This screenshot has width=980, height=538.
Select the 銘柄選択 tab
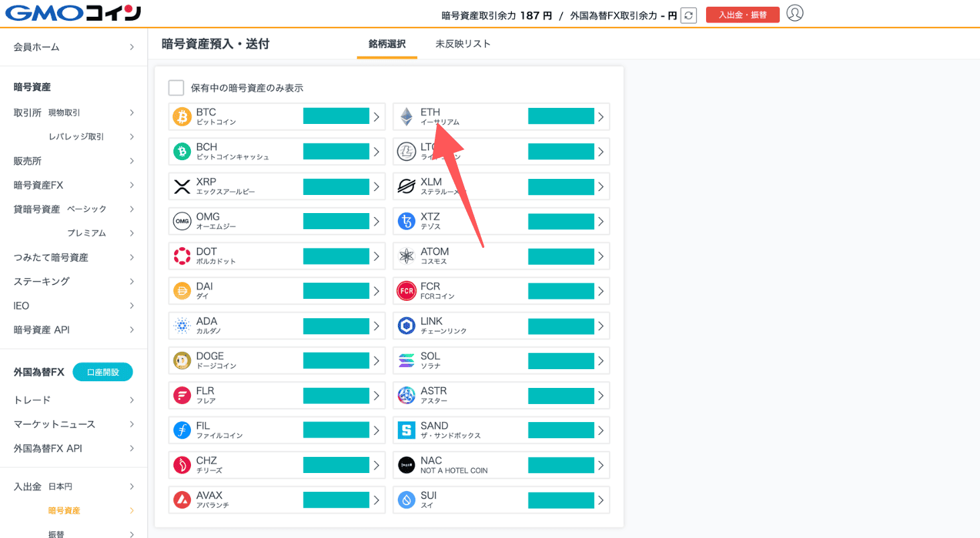tap(387, 44)
